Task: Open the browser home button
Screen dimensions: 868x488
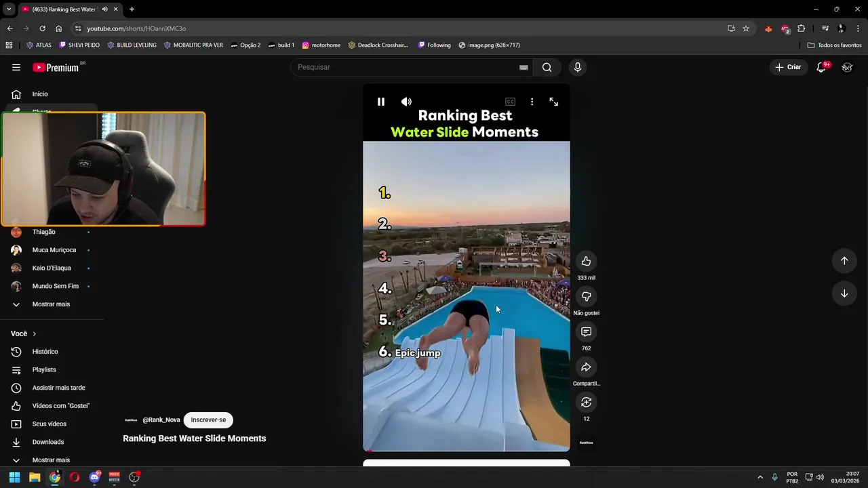Action: pos(58,28)
